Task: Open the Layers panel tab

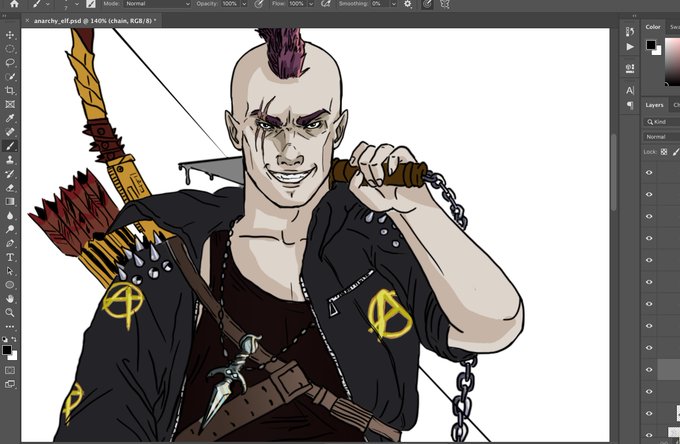Action: [654, 105]
